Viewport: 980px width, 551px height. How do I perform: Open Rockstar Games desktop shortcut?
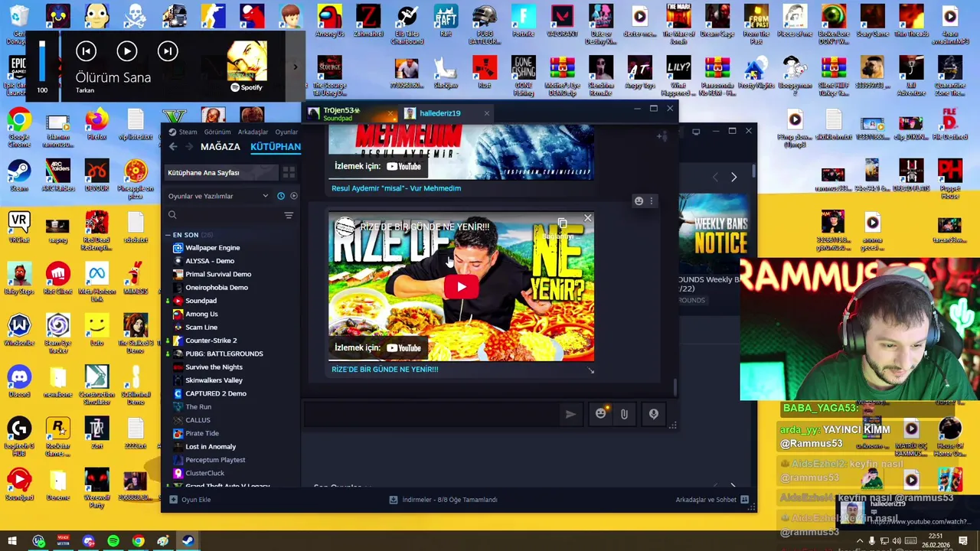(57, 433)
